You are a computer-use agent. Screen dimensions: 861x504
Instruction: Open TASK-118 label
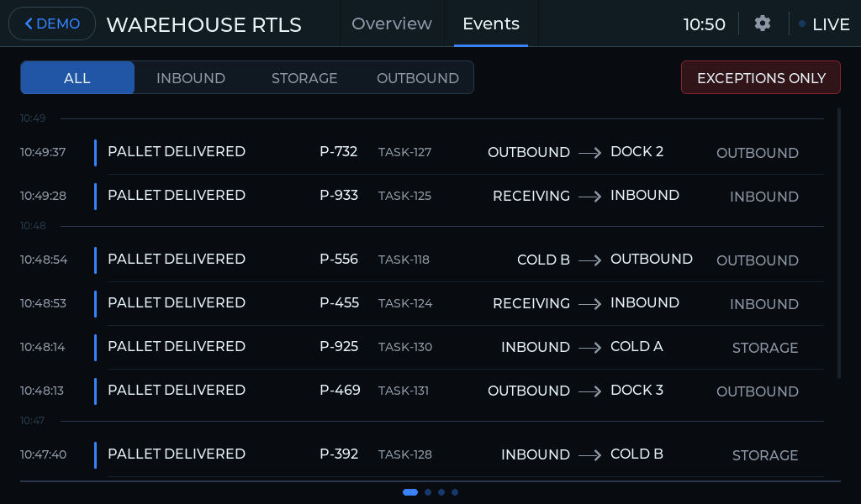pyautogui.click(x=404, y=260)
